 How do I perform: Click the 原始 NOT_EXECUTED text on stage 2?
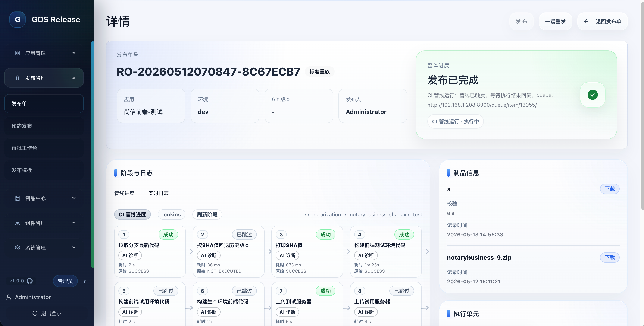pos(219,271)
